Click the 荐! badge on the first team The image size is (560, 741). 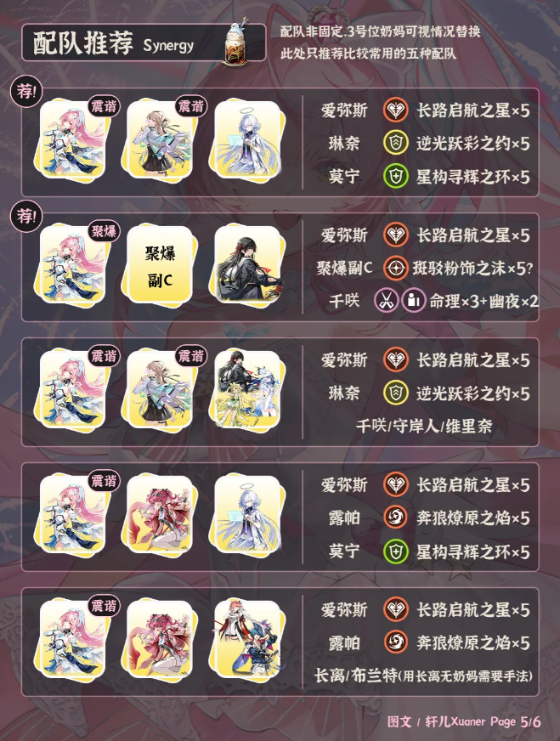click(26, 92)
